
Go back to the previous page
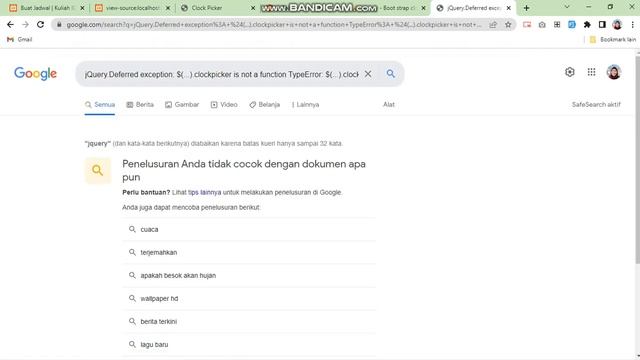(10, 24)
